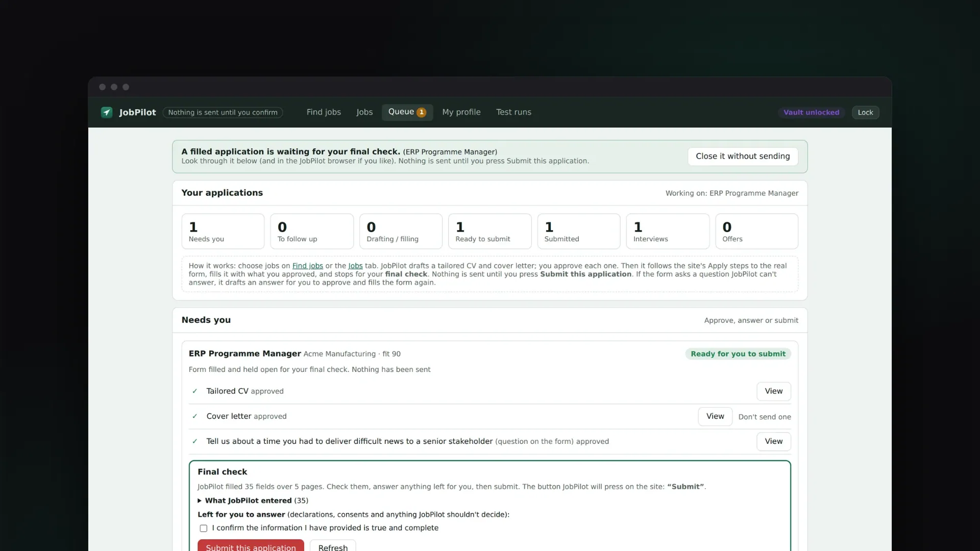The image size is (980, 551).
Task: Click the Refresh button
Action: [x=333, y=546]
